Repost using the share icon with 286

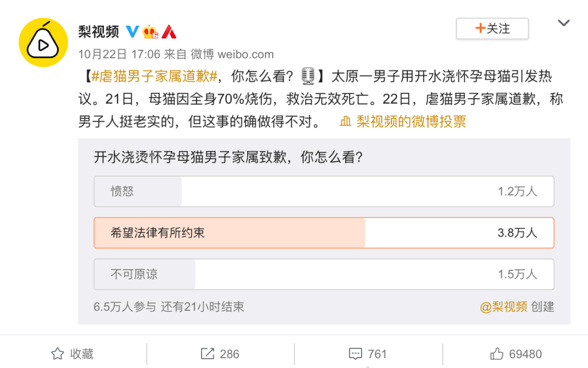click(x=207, y=354)
